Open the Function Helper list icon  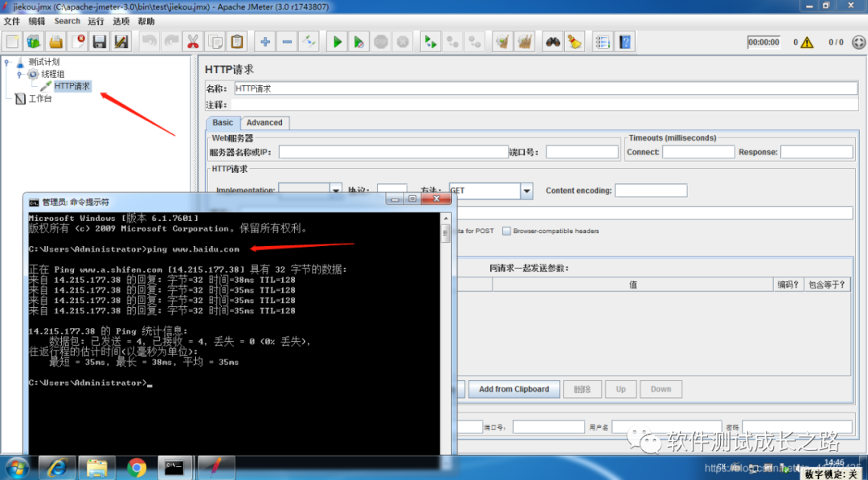pos(602,42)
